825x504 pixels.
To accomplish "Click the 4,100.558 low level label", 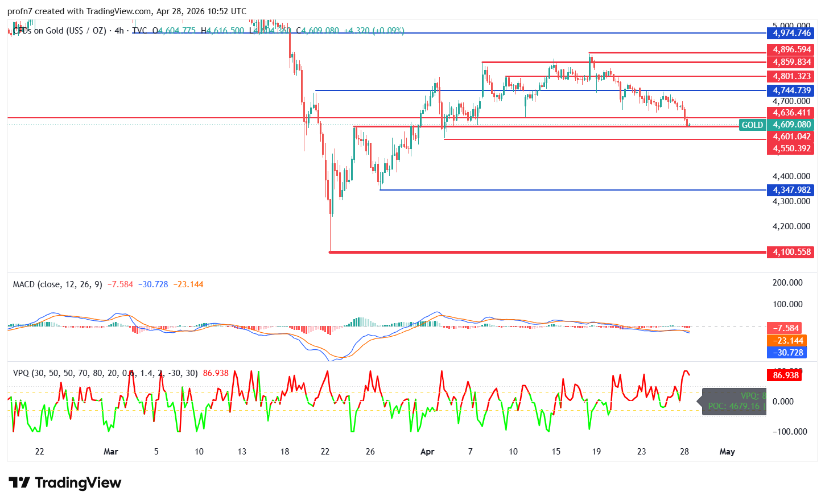I will 791,252.
